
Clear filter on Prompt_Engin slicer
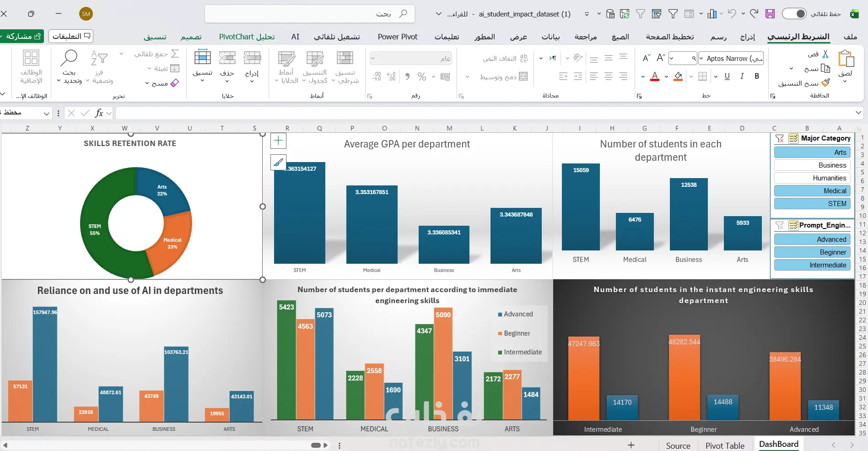(780, 225)
